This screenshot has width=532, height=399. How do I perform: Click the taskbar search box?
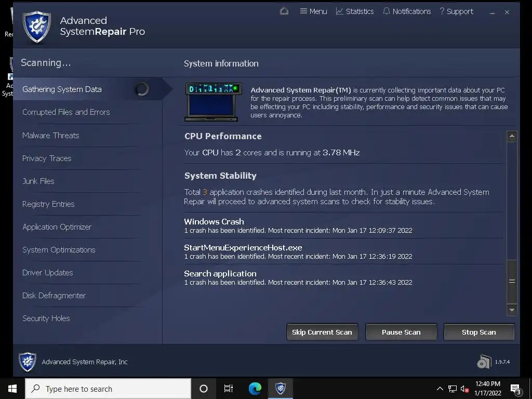pos(108,389)
